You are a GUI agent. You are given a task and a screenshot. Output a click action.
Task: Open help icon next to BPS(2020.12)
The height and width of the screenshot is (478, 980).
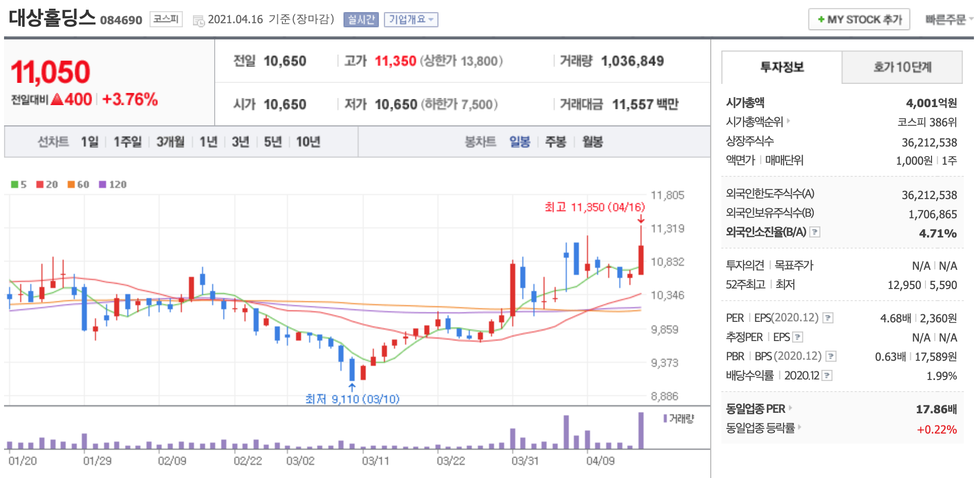point(831,356)
